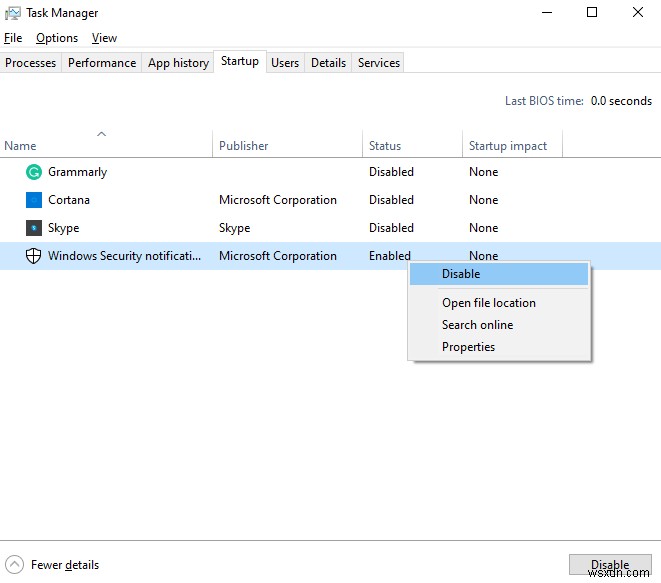Click Grammarly's Disabled status cell
This screenshot has width=661, height=583.
coord(391,172)
